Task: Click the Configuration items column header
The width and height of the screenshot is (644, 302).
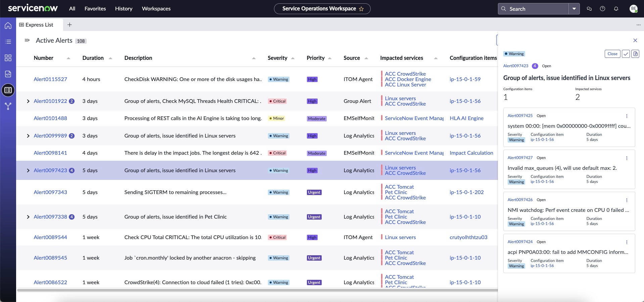Action: pyautogui.click(x=473, y=58)
